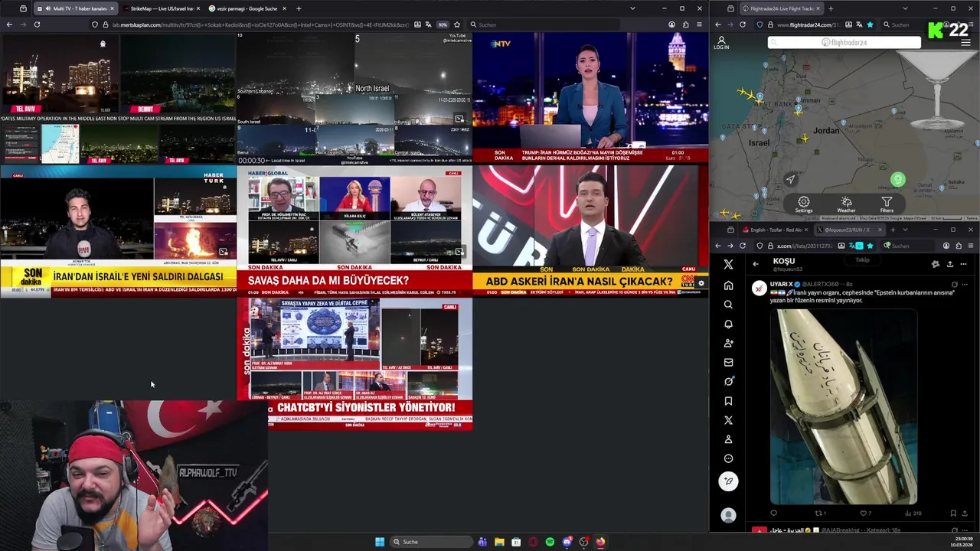Click the CNN Türk anchor stream tile
This screenshot has width=980, height=551.
[590, 231]
